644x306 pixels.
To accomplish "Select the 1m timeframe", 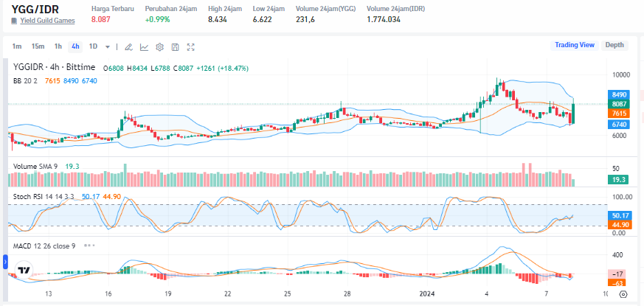I will 17,46.
